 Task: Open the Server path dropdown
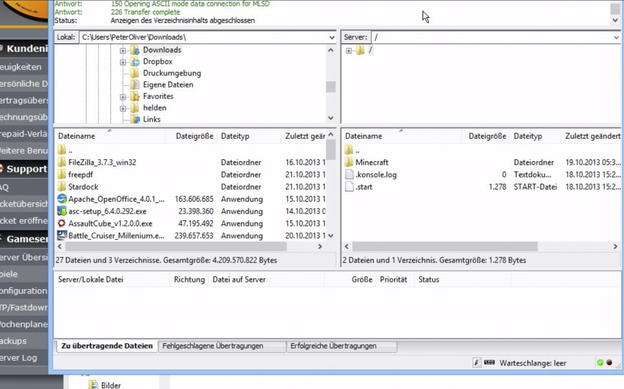[616, 37]
